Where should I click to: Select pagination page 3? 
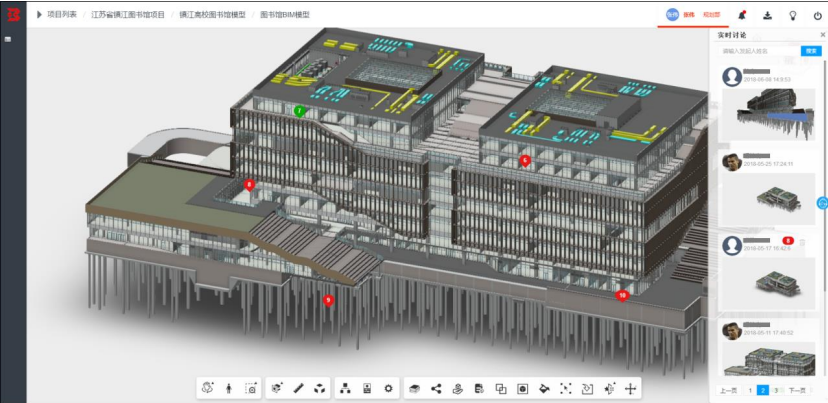(776, 390)
